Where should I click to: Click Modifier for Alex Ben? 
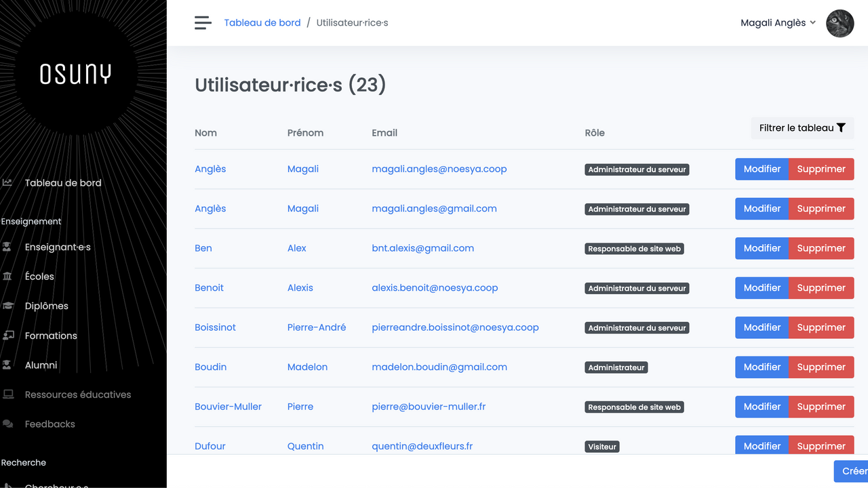click(x=762, y=248)
